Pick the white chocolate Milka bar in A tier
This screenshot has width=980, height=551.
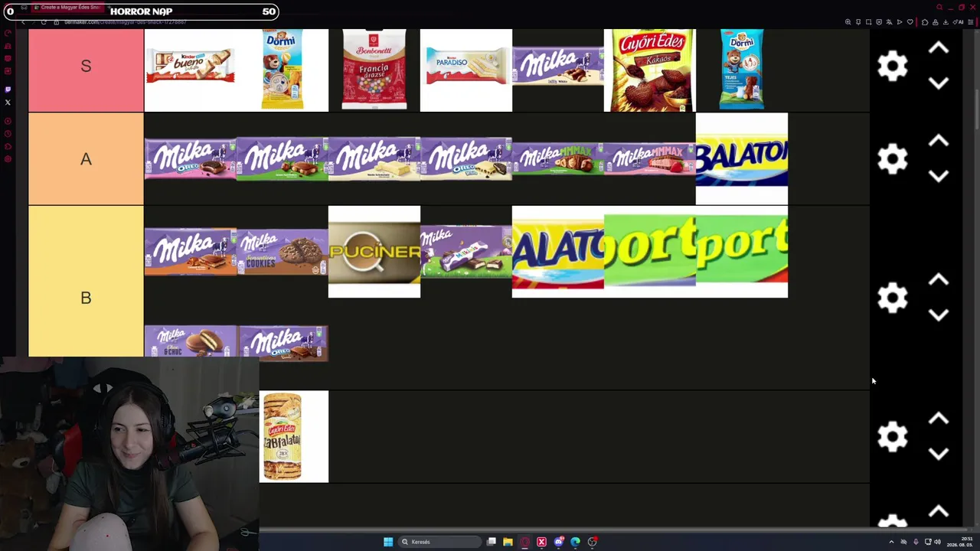(x=374, y=159)
